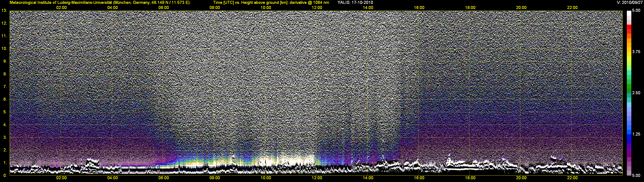Click the 2.50 value on the color scale
The width and height of the screenshot is (644, 182).
point(636,93)
